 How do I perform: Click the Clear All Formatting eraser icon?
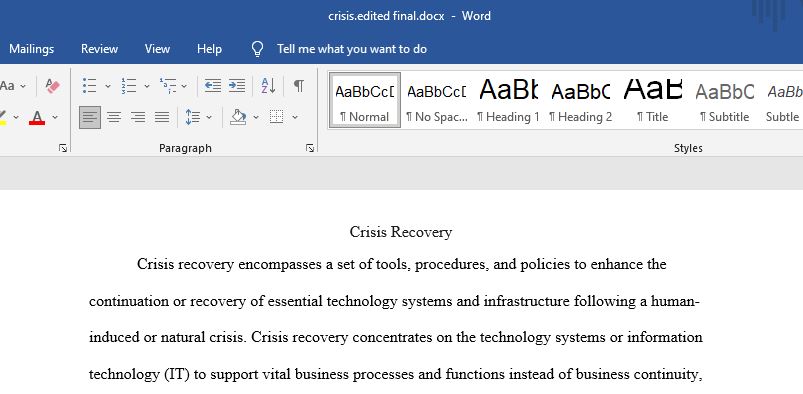pos(52,86)
